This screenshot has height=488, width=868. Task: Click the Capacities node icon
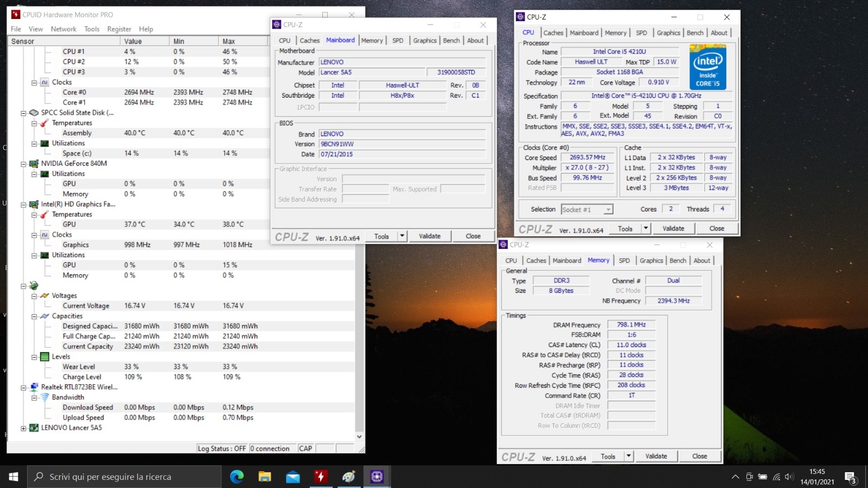[x=44, y=316]
